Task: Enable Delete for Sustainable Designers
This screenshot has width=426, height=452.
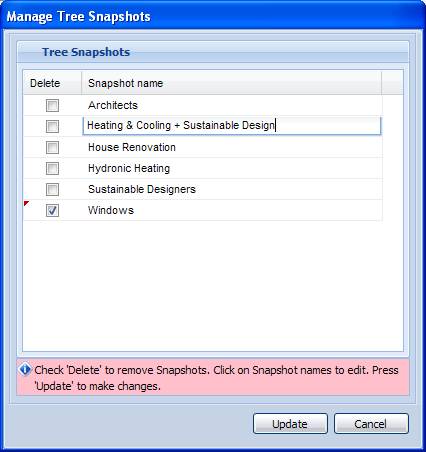Action: point(52,189)
